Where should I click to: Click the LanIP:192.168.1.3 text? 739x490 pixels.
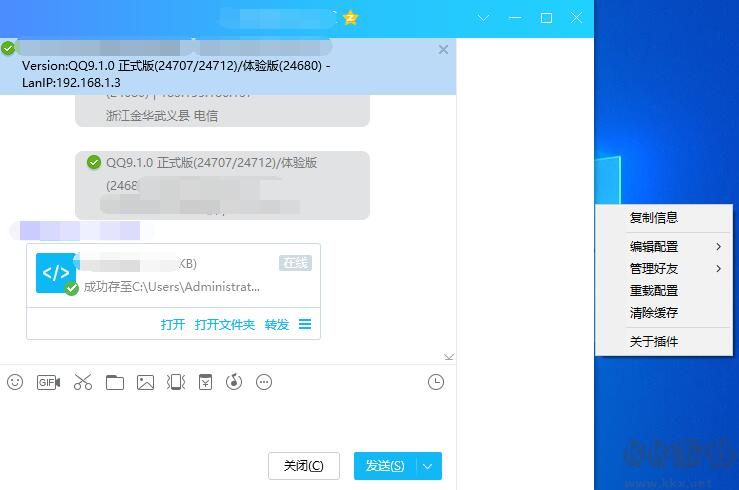pos(71,83)
